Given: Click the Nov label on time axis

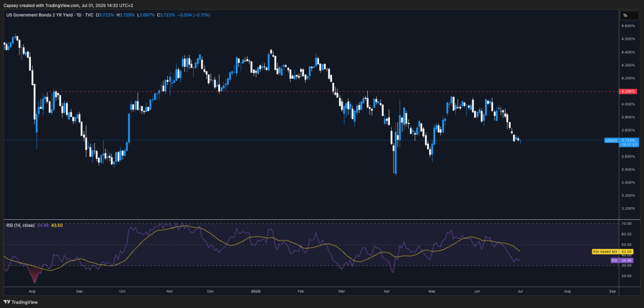Looking at the screenshot, I should (x=169, y=293).
